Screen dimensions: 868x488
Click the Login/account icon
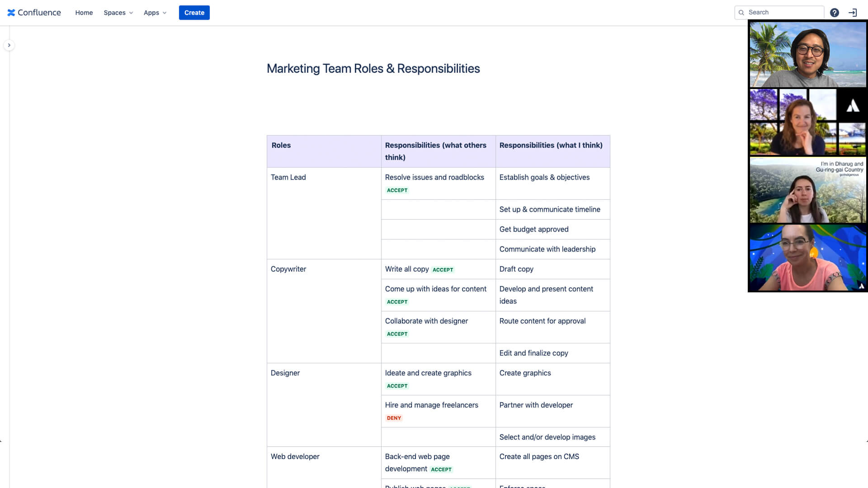pyautogui.click(x=853, y=13)
